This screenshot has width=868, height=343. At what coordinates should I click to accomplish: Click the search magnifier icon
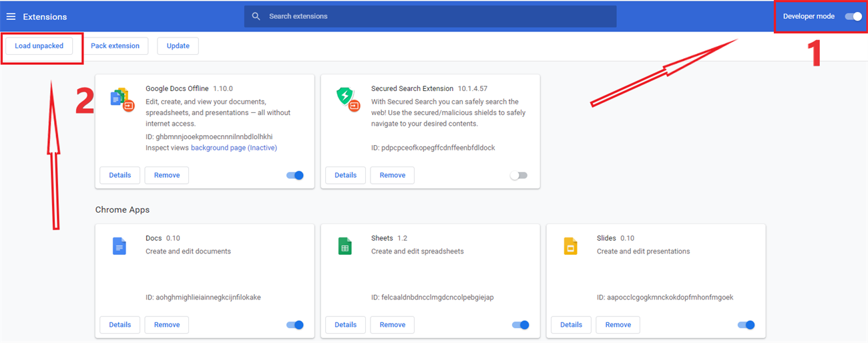click(256, 16)
